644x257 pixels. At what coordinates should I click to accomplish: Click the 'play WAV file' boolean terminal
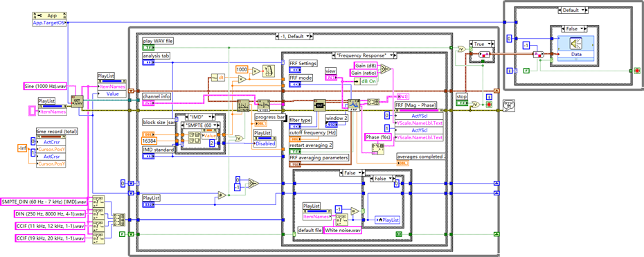(x=148, y=48)
